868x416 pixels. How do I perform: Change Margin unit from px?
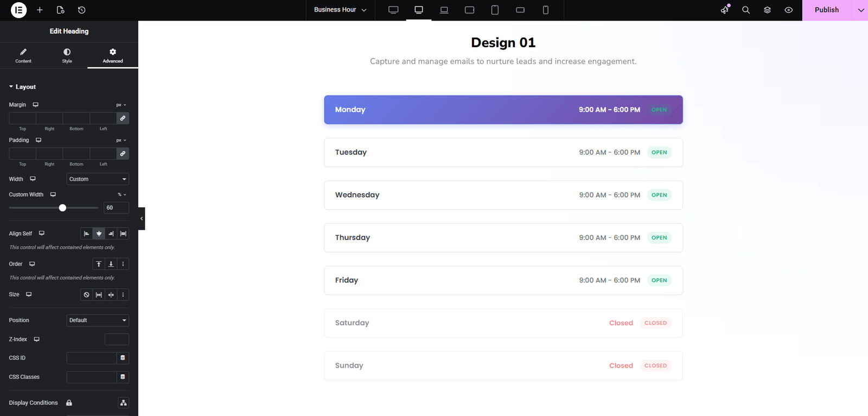pos(121,105)
